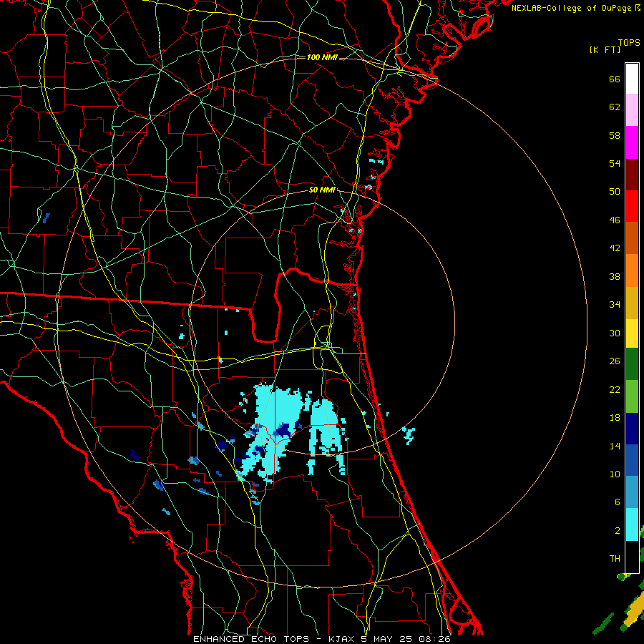Click the "42" legend value

[x=615, y=248]
